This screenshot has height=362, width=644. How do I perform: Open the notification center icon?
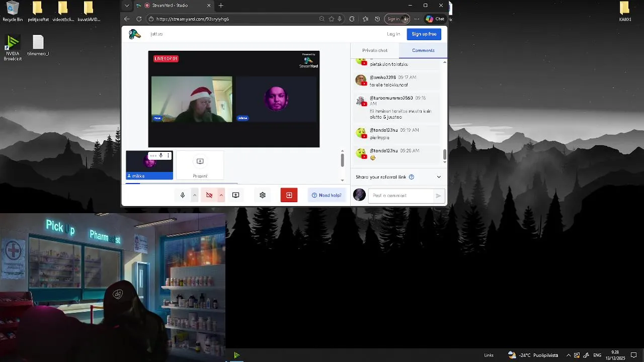coord(634,355)
